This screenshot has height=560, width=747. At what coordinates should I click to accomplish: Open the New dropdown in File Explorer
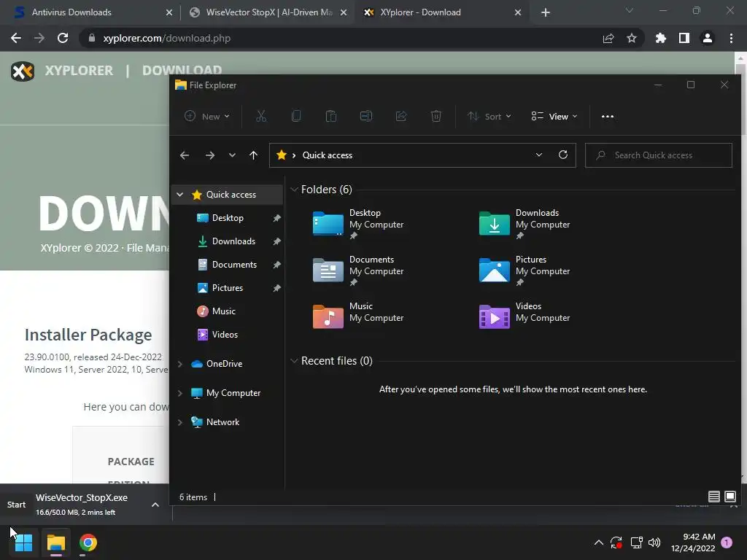click(x=207, y=116)
